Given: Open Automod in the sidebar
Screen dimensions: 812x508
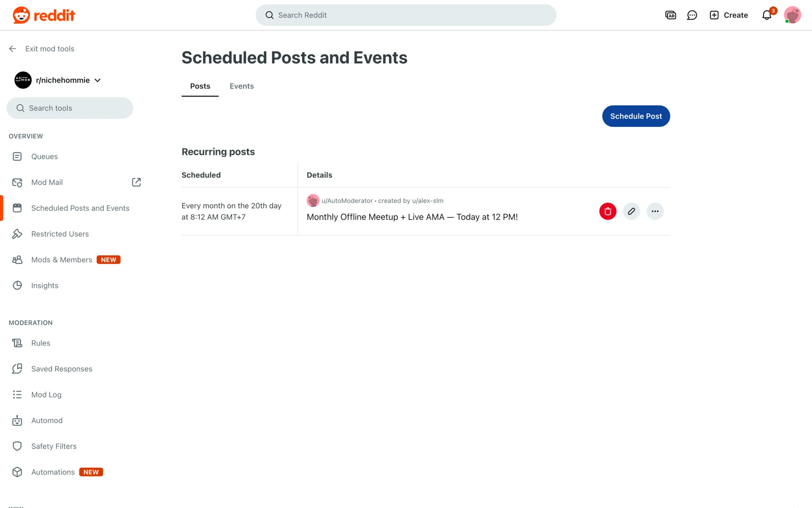Looking at the screenshot, I should pyautogui.click(x=47, y=420).
